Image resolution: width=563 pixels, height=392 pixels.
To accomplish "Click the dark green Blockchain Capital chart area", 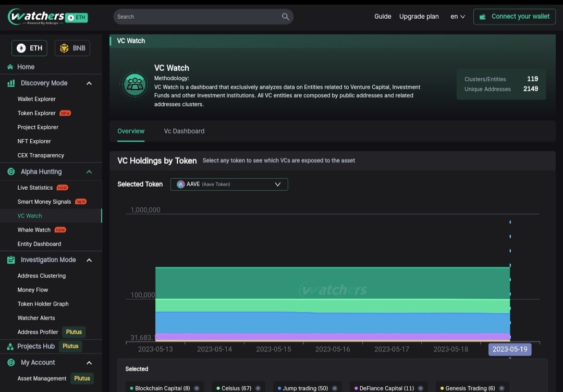I will (333, 283).
